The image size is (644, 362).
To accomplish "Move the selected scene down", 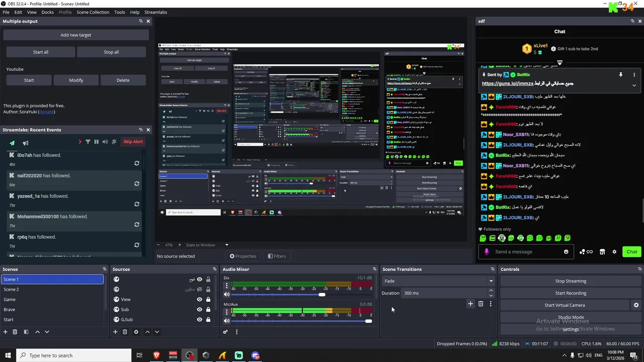I will 47,332.
